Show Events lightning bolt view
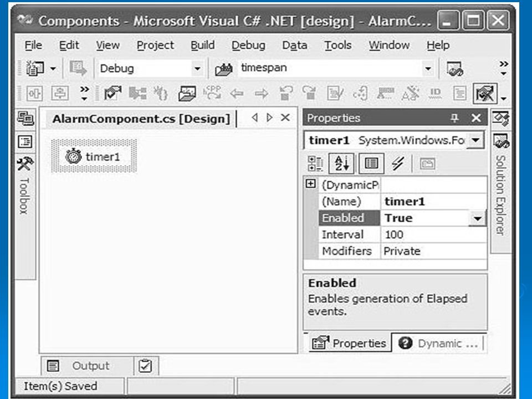This screenshot has height=399, width=532. point(398,163)
